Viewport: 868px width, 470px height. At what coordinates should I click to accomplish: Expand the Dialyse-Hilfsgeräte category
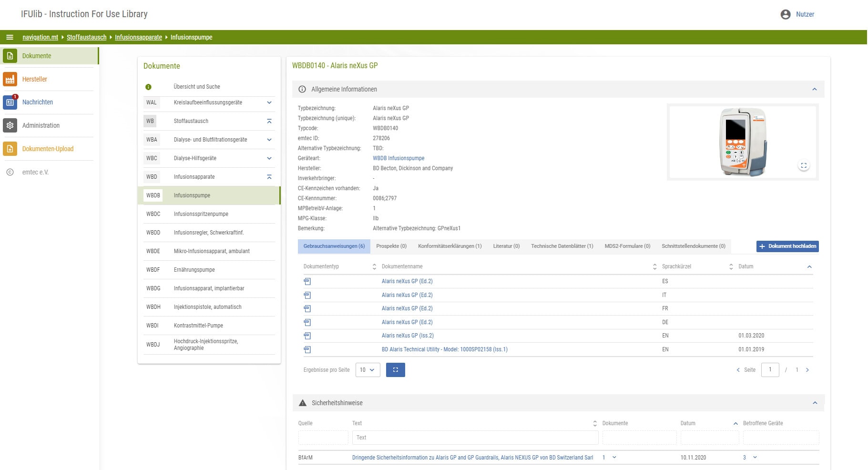pyautogui.click(x=269, y=158)
